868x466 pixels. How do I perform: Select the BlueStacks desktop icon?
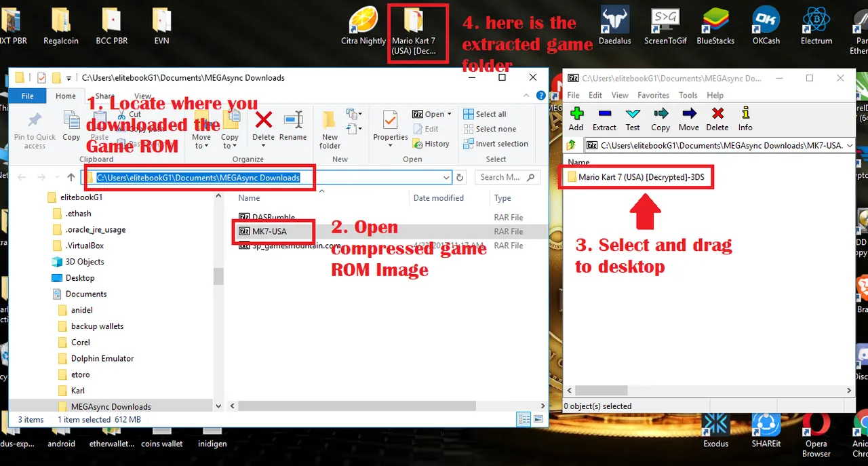click(715, 27)
